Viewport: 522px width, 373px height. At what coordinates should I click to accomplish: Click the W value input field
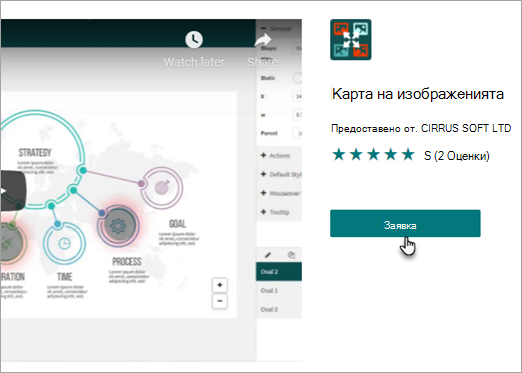297,115
